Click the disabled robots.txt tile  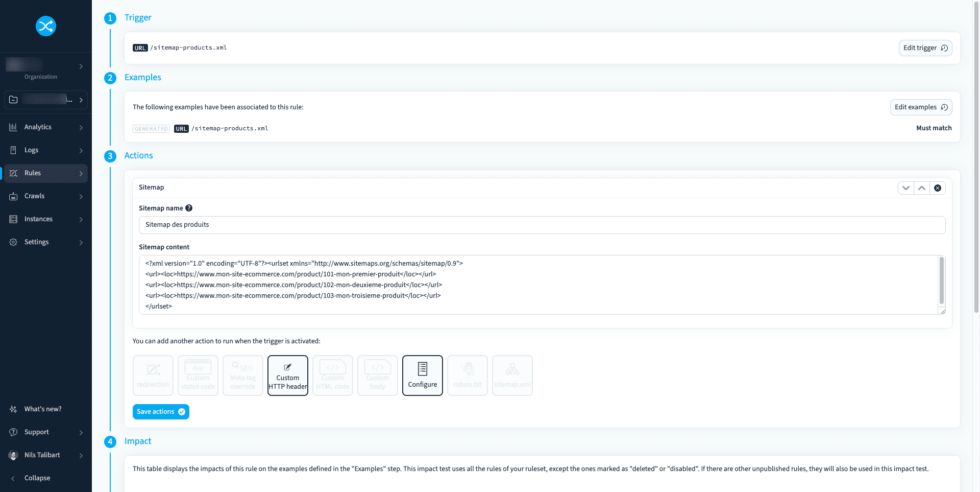point(468,376)
